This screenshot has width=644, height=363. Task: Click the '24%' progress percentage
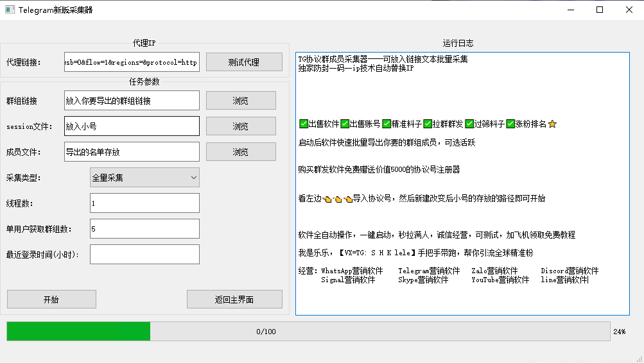tap(620, 332)
